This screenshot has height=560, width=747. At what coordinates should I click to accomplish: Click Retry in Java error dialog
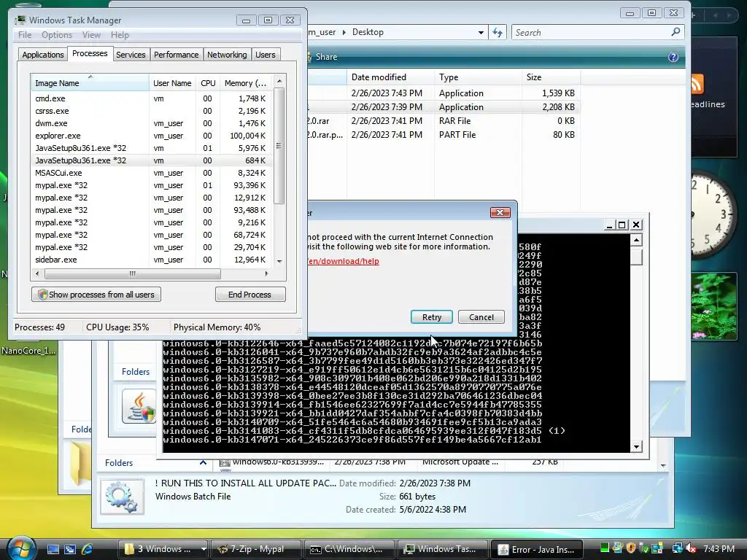432,317
